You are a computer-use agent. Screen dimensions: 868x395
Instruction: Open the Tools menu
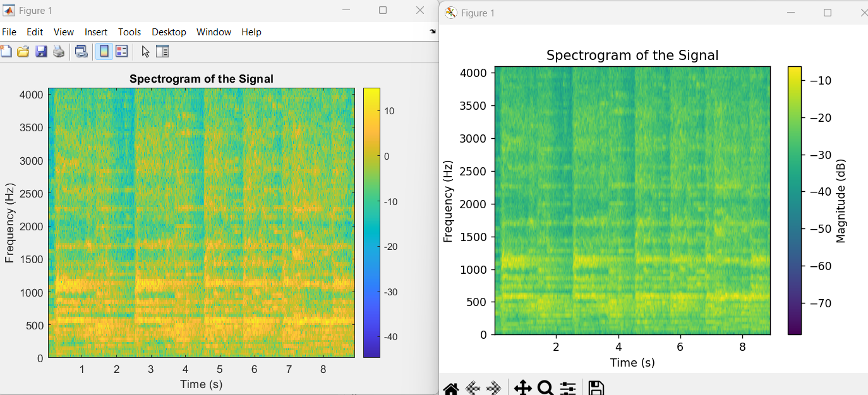(x=130, y=32)
